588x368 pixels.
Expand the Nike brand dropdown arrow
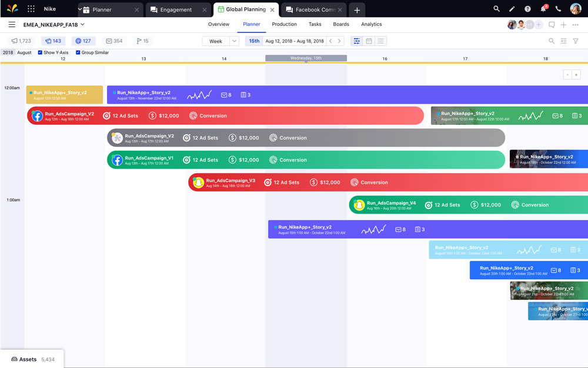click(79, 9)
